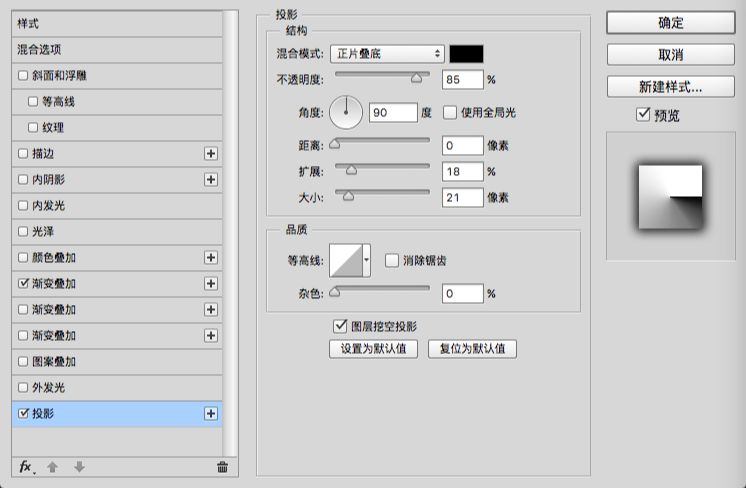Uncheck the 图层挖空投影 checkbox
Image resolution: width=746 pixels, height=488 pixels.
(340, 326)
